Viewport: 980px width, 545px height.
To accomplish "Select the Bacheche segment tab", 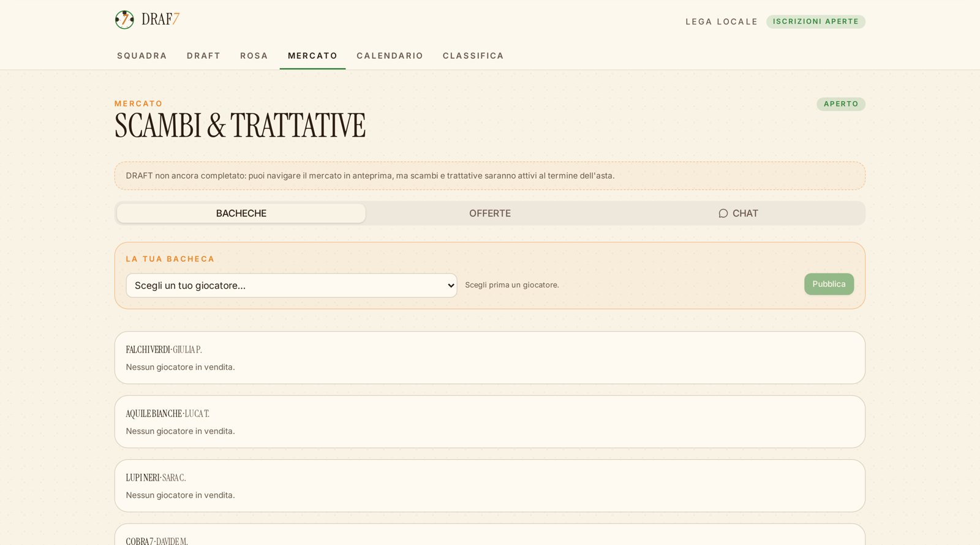I will [241, 213].
